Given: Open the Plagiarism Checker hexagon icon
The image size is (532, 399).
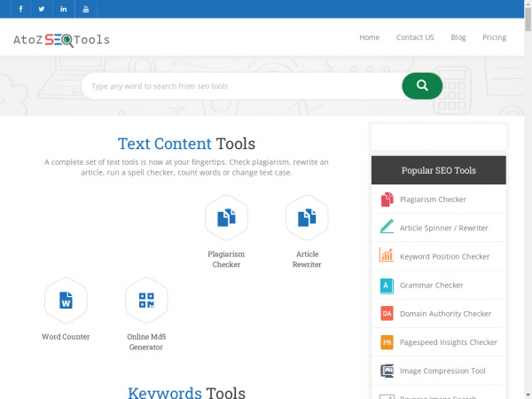Looking at the screenshot, I should point(226,217).
